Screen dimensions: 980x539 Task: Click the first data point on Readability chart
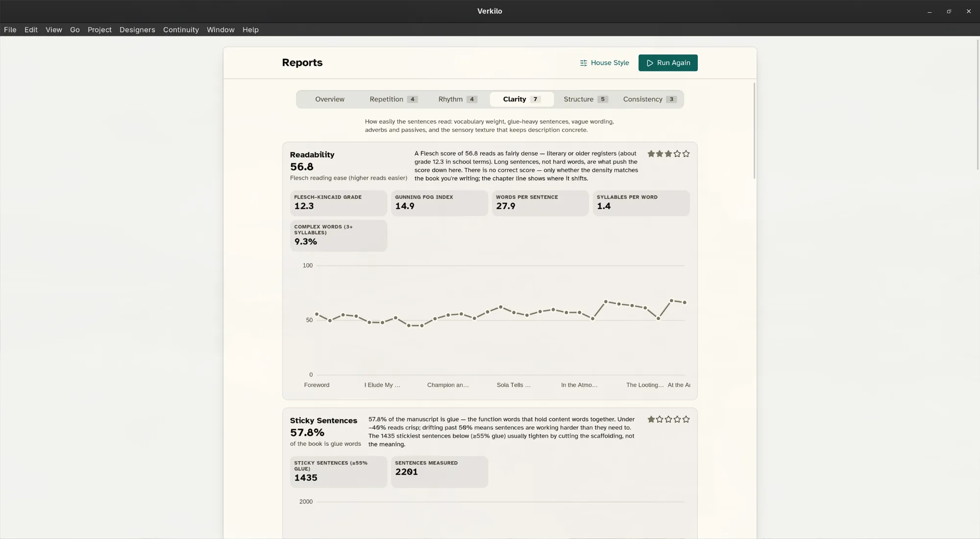[x=317, y=314]
